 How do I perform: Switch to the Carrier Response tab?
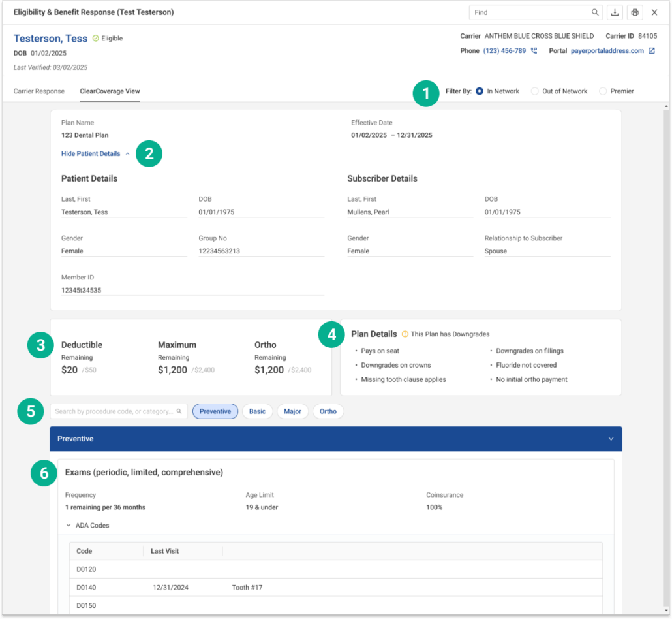(39, 91)
